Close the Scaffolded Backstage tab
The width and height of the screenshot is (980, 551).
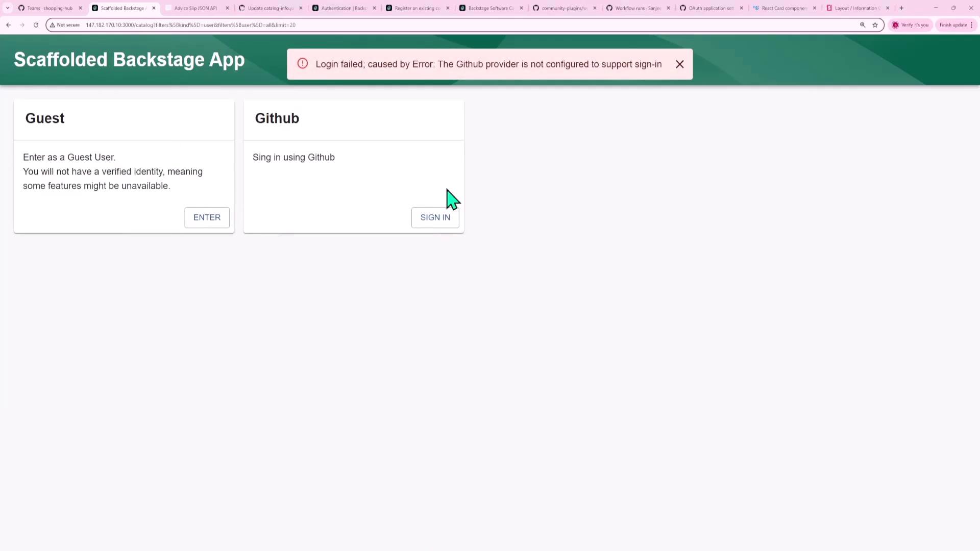pos(154,8)
